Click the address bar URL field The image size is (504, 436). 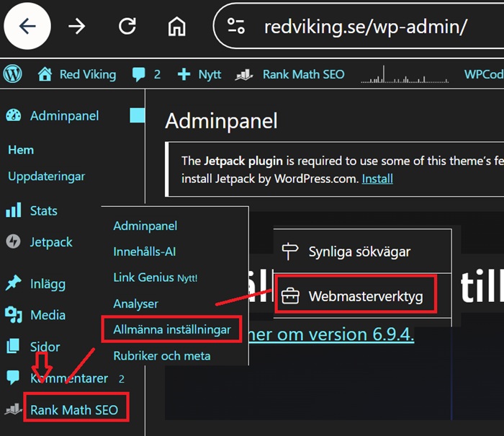[x=367, y=27]
